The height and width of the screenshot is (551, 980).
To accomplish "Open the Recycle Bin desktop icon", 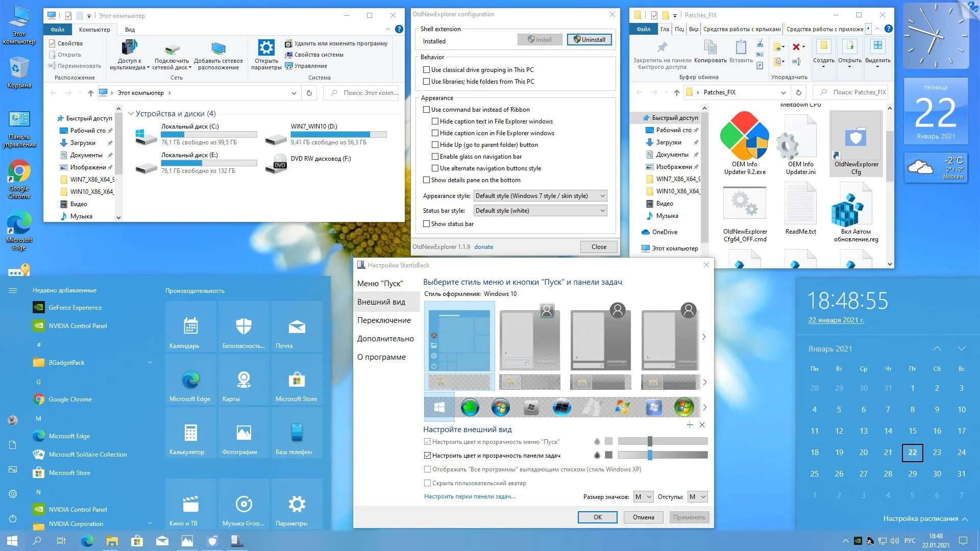I will [x=19, y=73].
